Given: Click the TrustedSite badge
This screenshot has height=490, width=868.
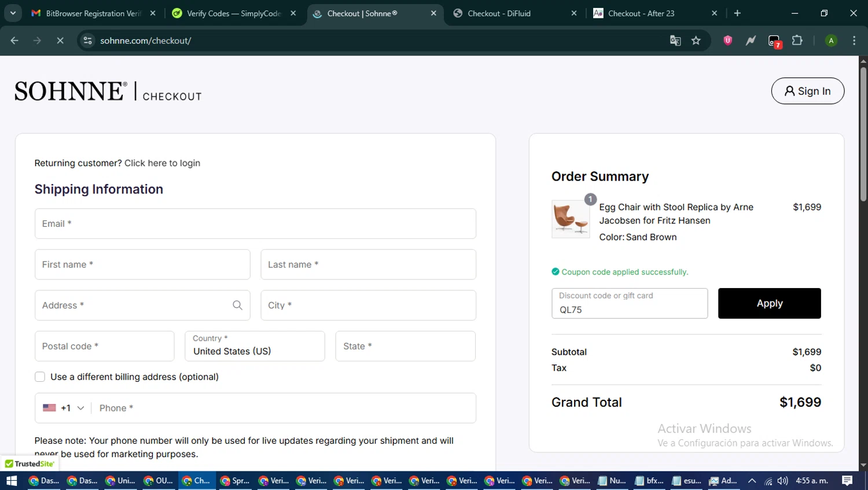Looking at the screenshot, I should point(30,463).
